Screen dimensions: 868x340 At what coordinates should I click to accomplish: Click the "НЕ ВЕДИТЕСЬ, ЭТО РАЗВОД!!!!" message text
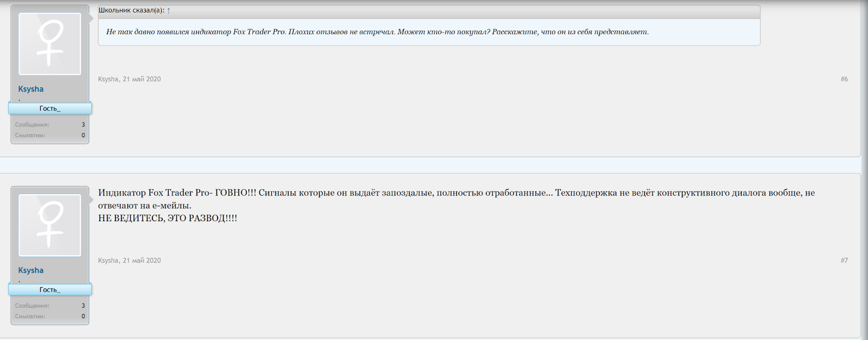pyautogui.click(x=167, y=218)
